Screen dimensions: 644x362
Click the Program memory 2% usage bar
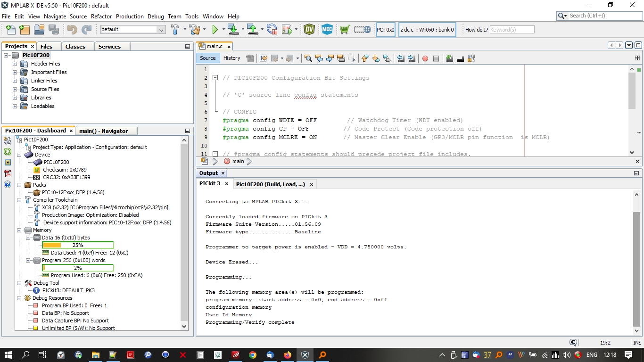[78, 268]
